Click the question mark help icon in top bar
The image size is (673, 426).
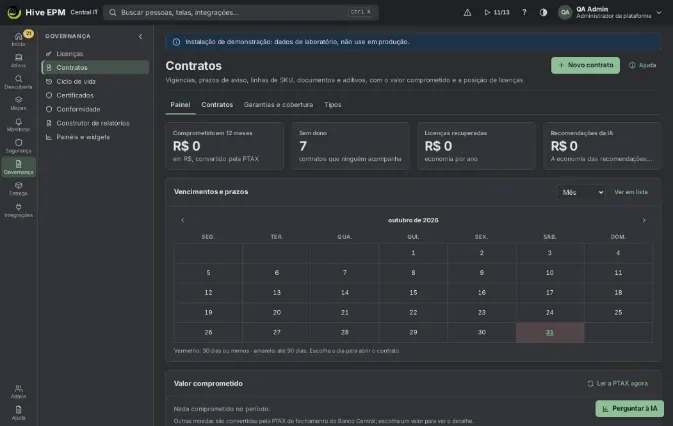click(524, 12)
